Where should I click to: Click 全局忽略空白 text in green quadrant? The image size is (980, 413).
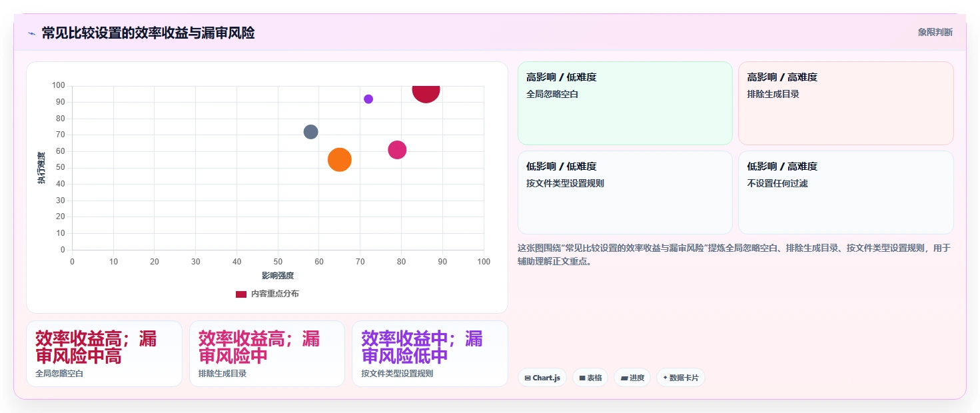tap(552, 94)
